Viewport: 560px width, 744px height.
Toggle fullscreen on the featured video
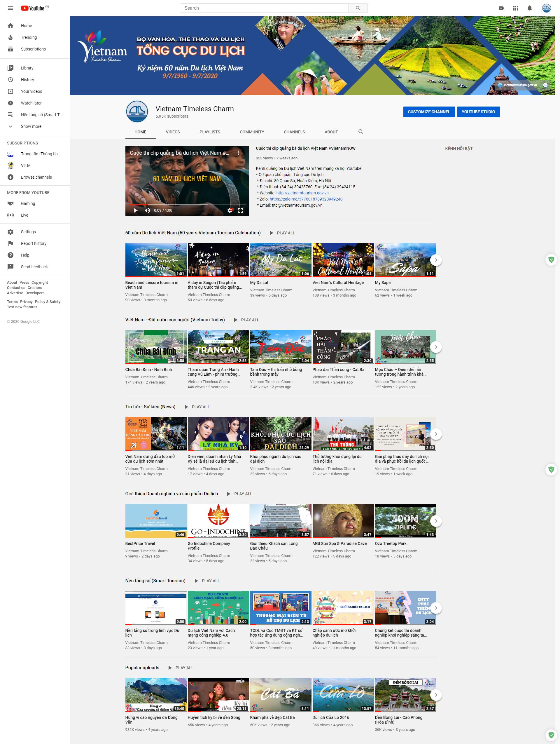pos(240,210)
